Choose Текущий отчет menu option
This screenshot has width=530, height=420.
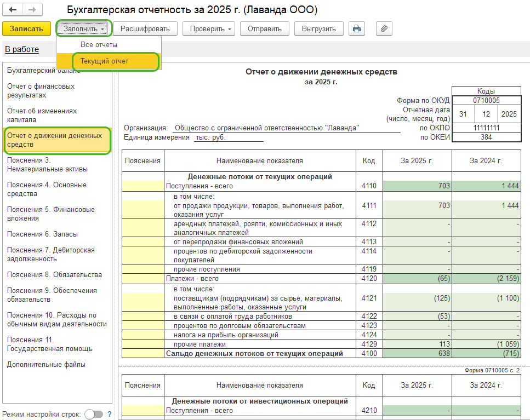105,61
